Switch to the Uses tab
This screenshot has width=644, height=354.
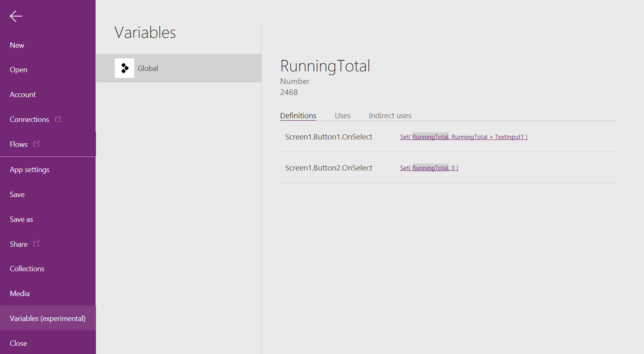pyautogui.click(x=343, y=115)
